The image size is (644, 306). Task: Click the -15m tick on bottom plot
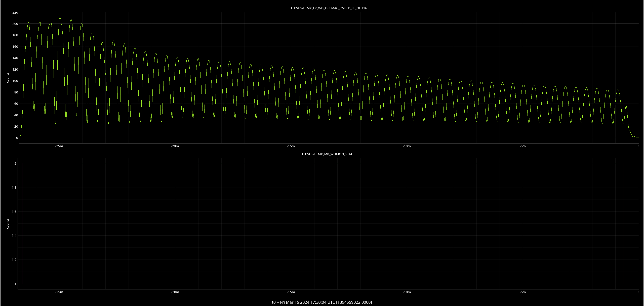click(291, 292)
